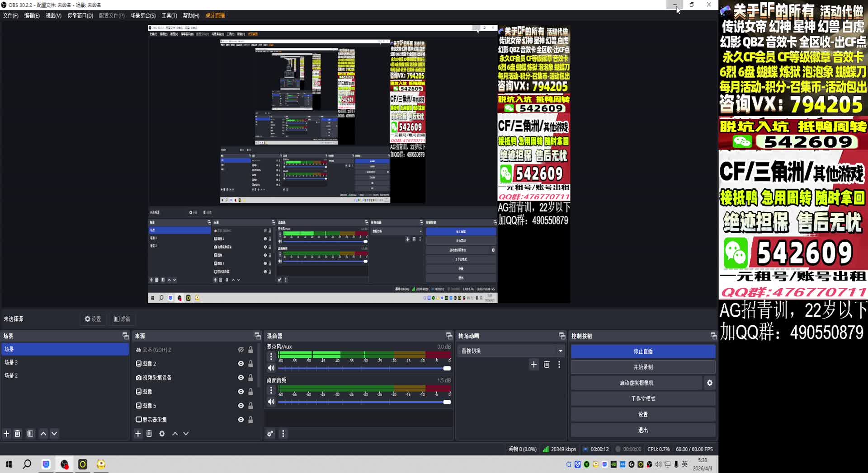This screenshot has height=473, width=868.
Task: Open 桌面音频 three-dot options menu
Action: point(271,390)
